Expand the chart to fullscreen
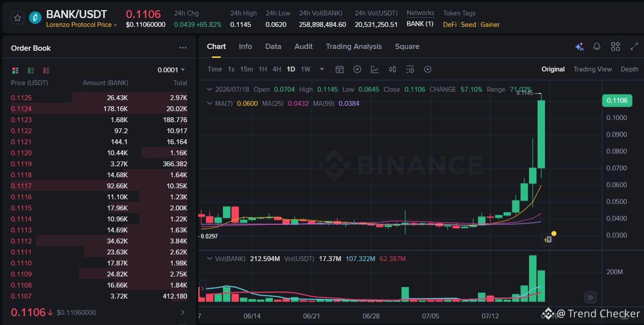644x325 pixels. [x=634, y=47]
